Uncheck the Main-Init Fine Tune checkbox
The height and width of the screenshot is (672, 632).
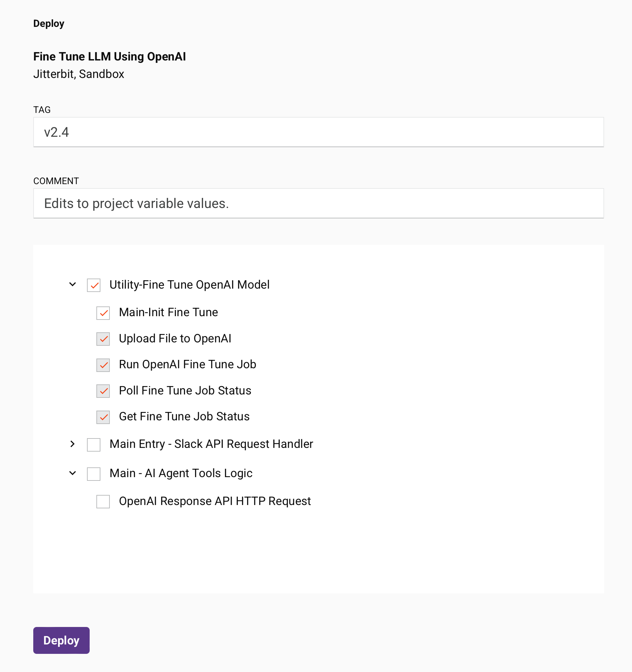coord(103,313)
